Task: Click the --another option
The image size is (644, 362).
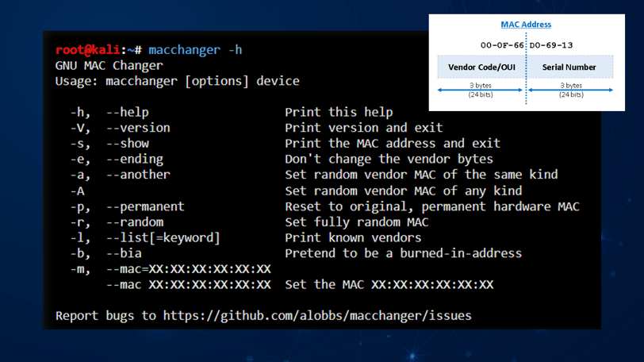Action: pos(137,175)
